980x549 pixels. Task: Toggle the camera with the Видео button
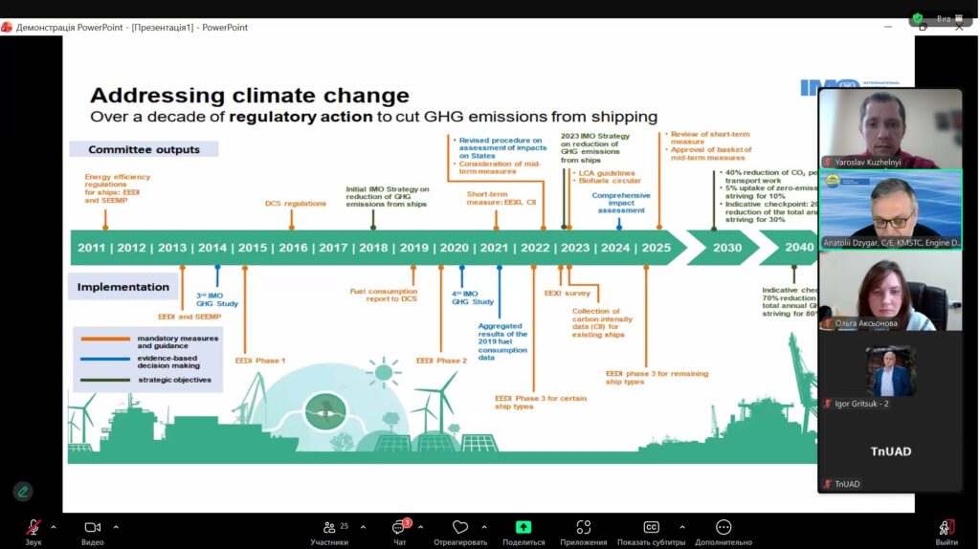click(93, 528)
